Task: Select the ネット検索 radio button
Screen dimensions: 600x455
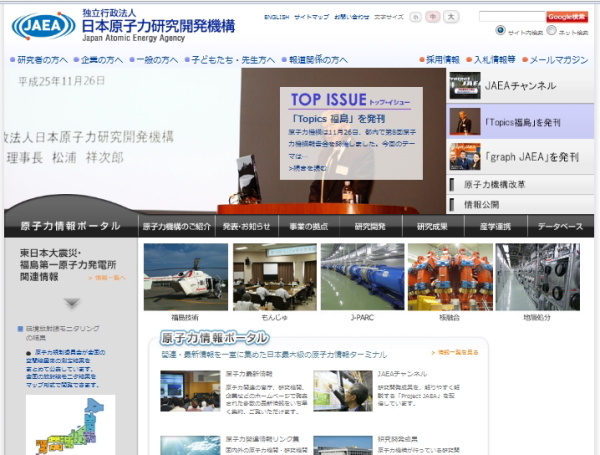Action: coord(551,32)
